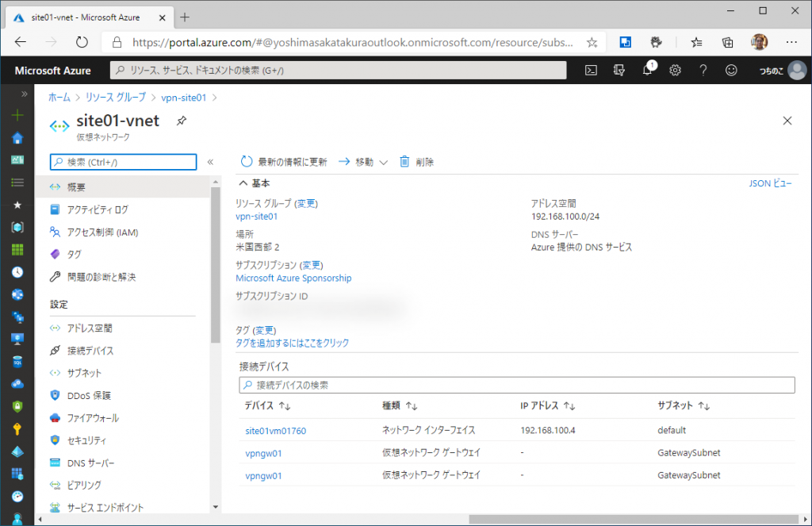The width and height of the screenshot is (812, 526).
Task: Go to Home in the left rail
Action: pos(17,137)
